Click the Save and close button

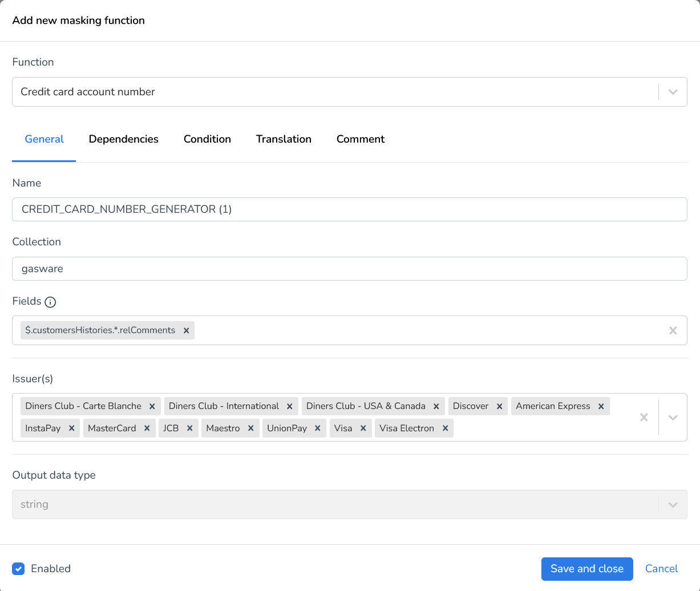pyautogui.click(x=587, y=569)
